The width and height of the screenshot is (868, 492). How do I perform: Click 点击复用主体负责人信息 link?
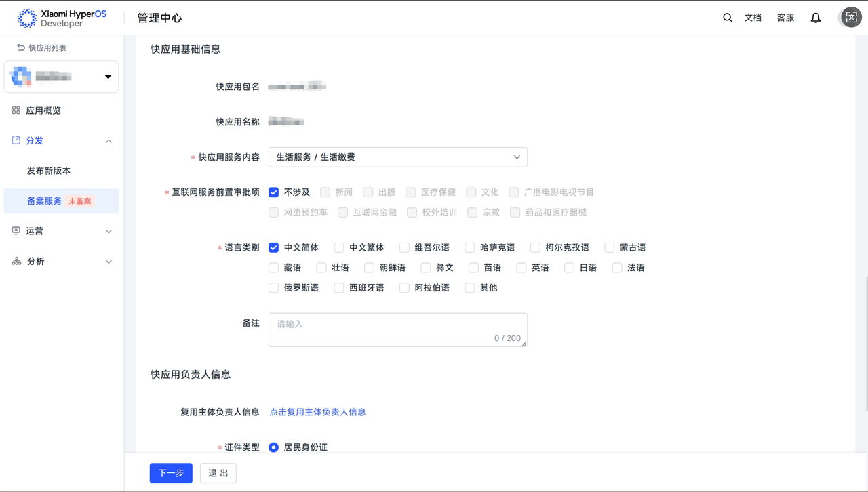pyautogui.click(x=317, y=412)
